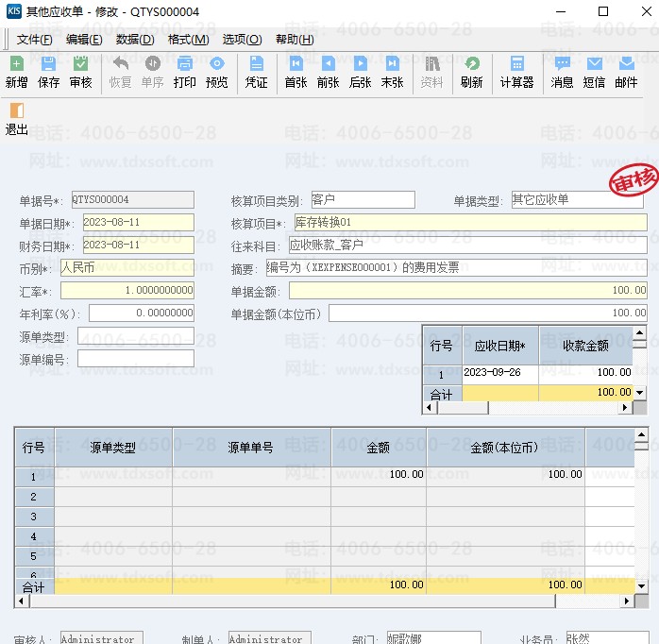Open 预览 (Preview) from the toolbar
Image resolution: width=659 pixels, height=644 pixels.
click(x=217, y=72)
